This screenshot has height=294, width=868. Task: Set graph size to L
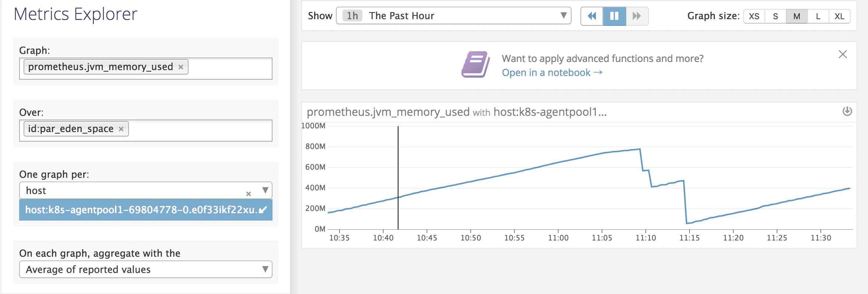click(818, 16)
